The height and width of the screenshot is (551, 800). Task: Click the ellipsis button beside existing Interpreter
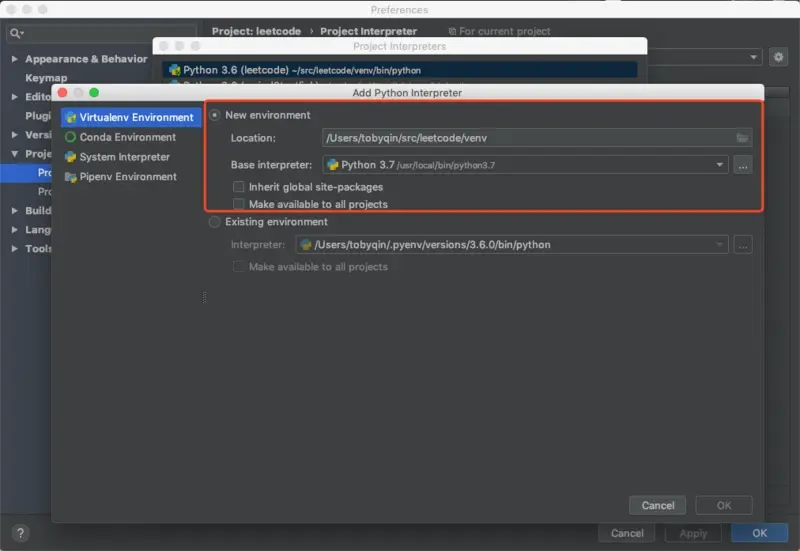(743, 245)
